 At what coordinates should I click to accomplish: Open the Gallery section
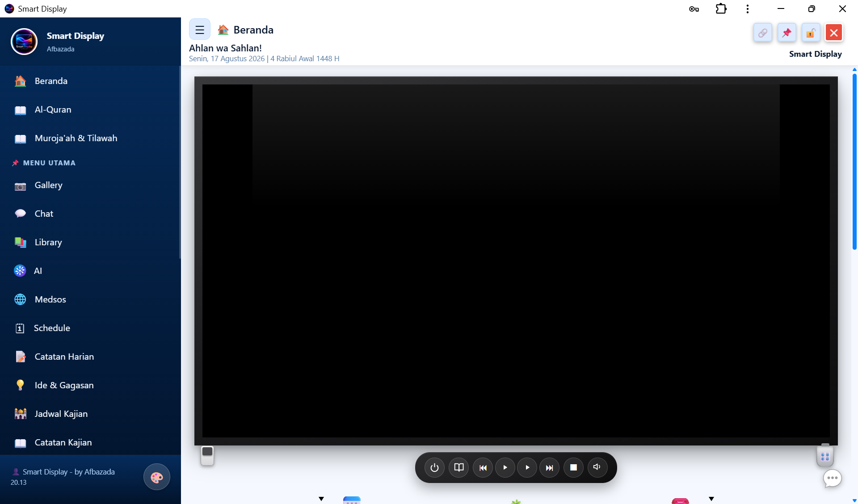89,185
